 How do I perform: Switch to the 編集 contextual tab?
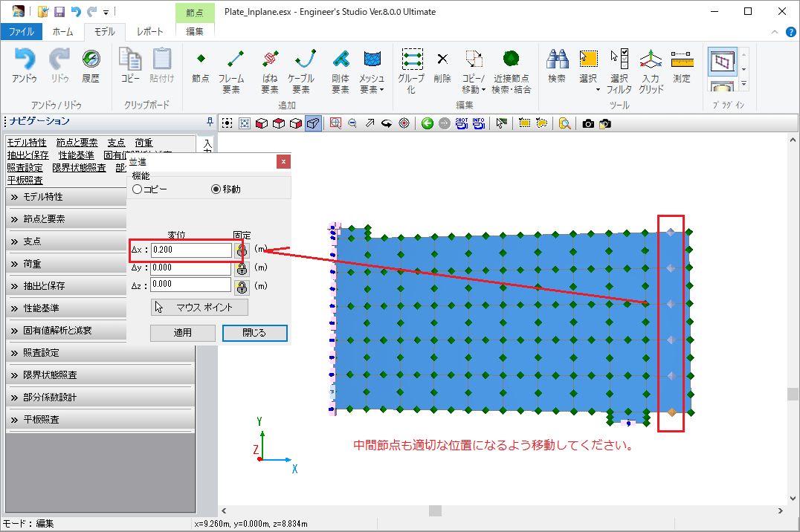tap(194, 32)
